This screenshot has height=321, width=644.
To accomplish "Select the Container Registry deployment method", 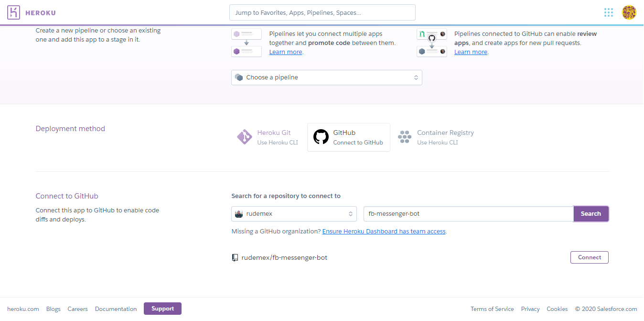I will (436, 137).
